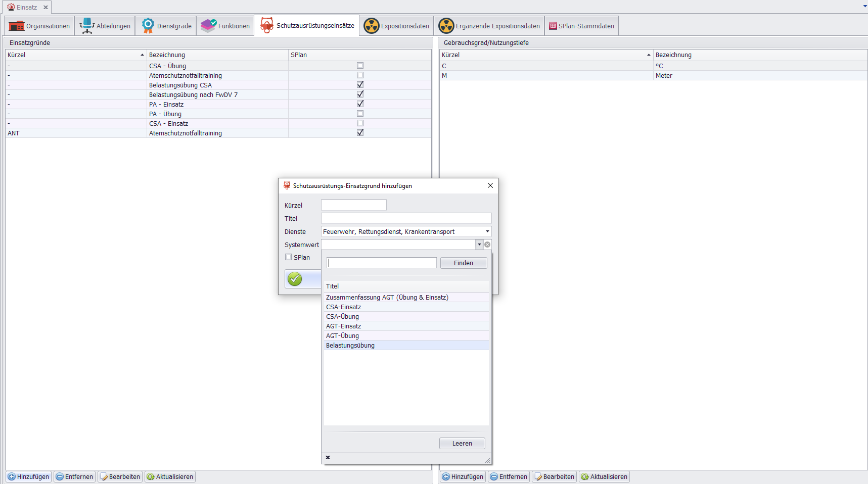Open the Organisationen tab
Screen dimensions: 868x484
point(39,26)
